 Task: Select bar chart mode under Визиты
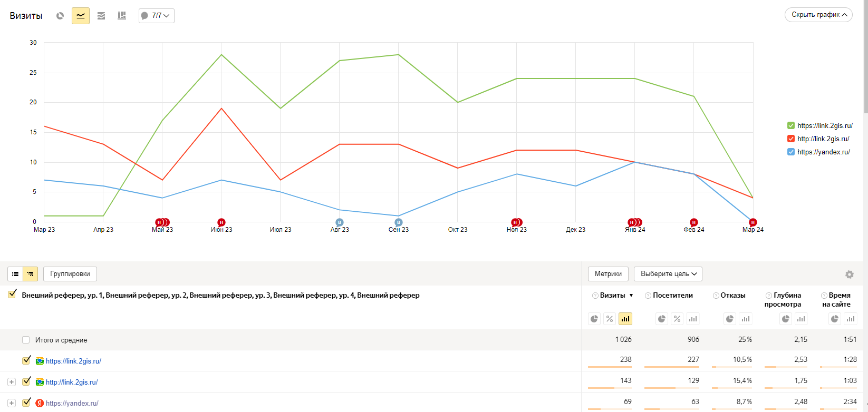pos(625,319)
